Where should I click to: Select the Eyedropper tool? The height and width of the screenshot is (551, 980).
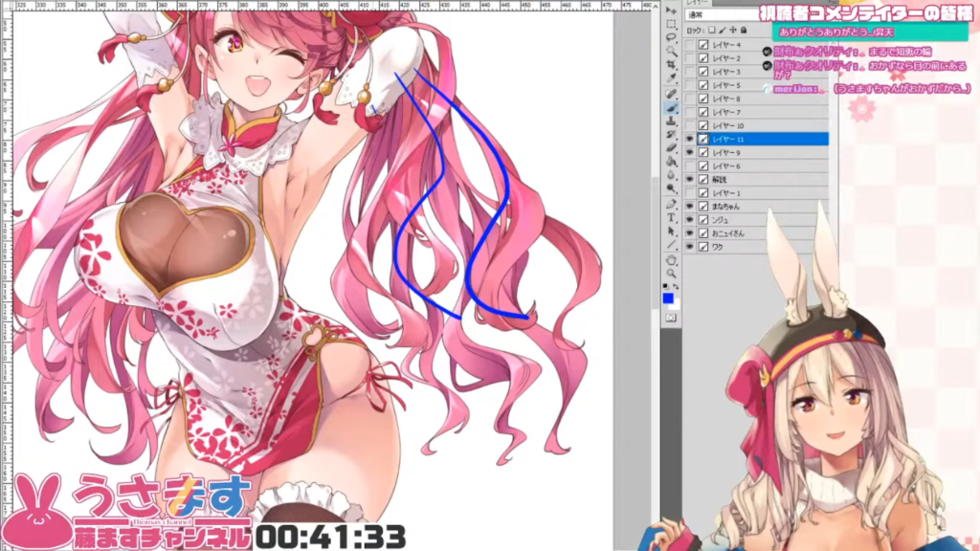[671, 78]
